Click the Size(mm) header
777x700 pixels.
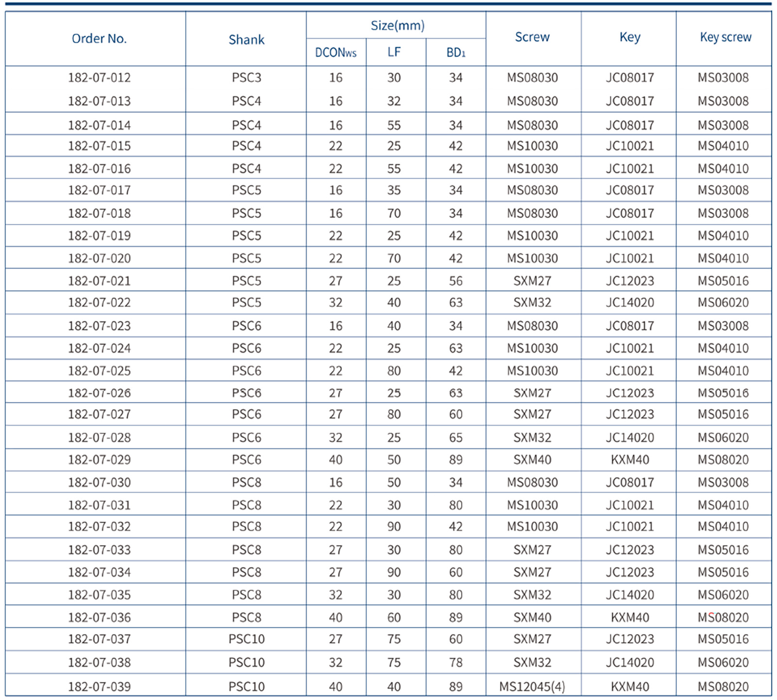(397, 25)
